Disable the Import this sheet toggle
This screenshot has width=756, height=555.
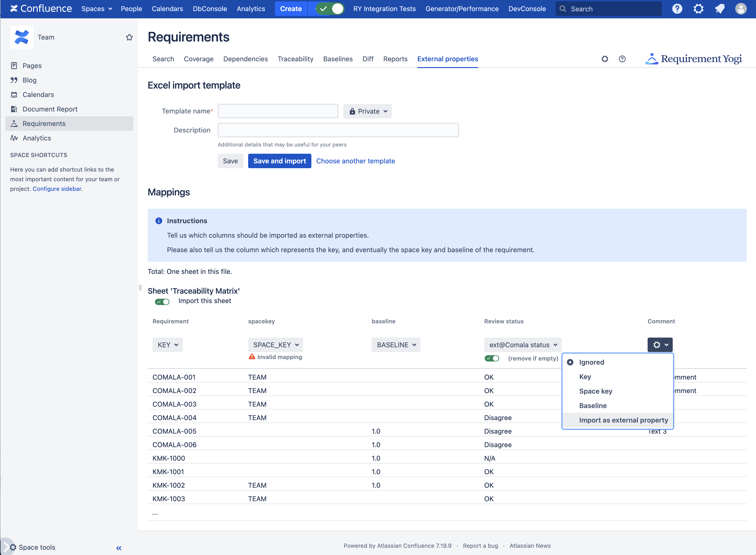162,302
